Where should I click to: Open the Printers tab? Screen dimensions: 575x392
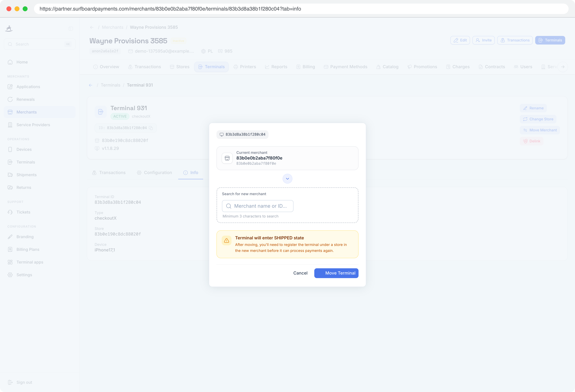pyautogui.click(x=245, y=67)
